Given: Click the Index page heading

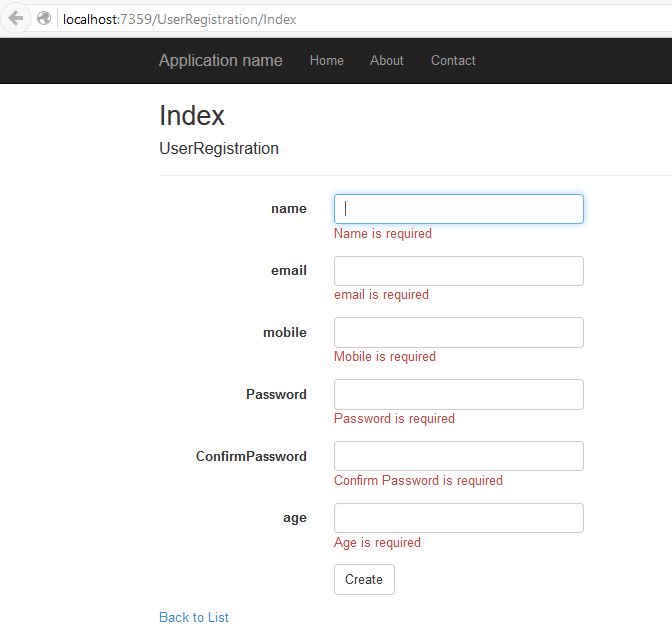Looking at the screenshot, I should 192,116.
